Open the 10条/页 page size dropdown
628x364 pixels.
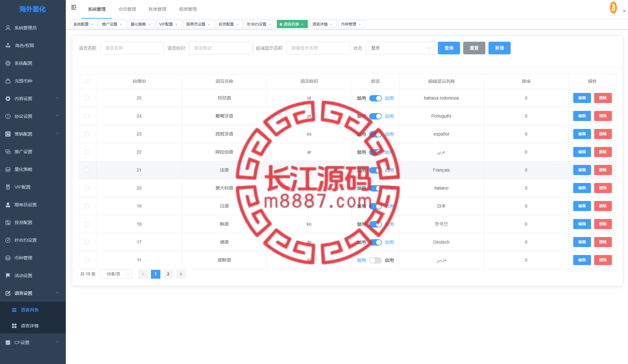[116, 274]
